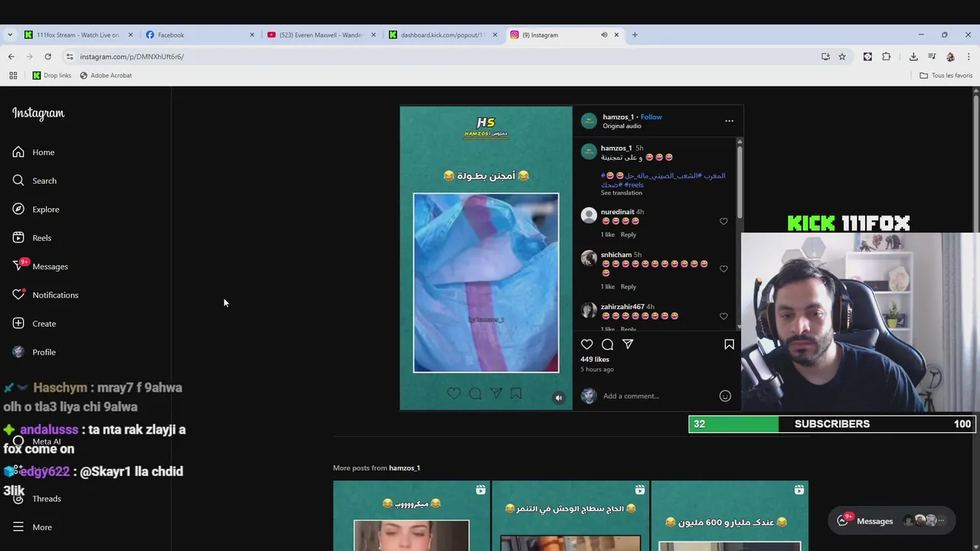Reply to snhicham's comment
This screenshot has width=980, height=551.
point(629,286)
